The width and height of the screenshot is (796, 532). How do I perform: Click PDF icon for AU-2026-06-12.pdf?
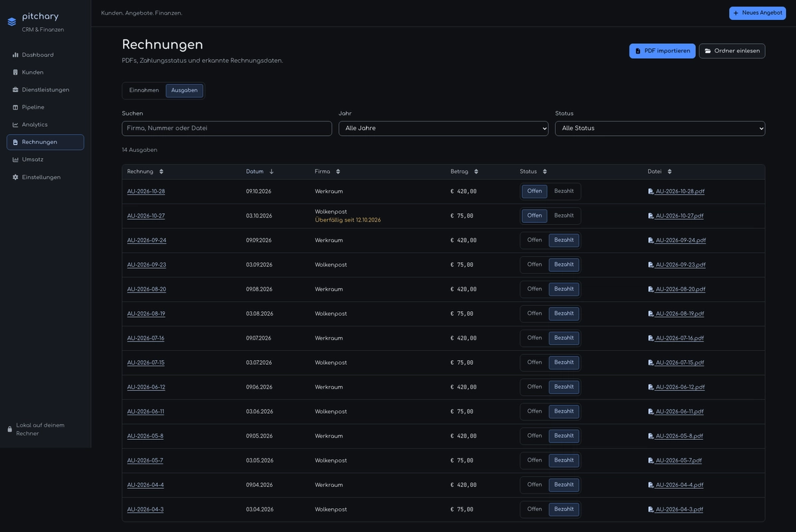651,387
